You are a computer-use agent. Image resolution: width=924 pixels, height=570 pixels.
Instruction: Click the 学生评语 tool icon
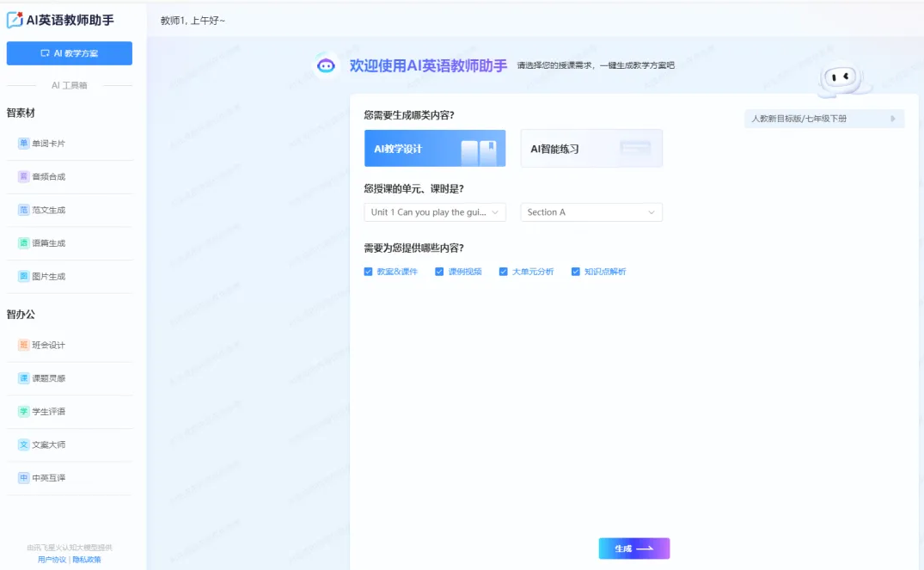[24, 412]
